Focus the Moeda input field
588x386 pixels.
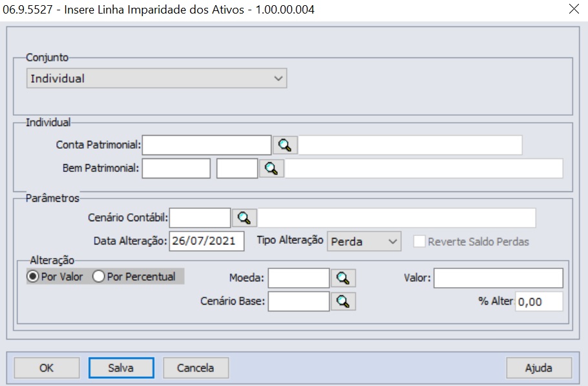pos(299,278)
